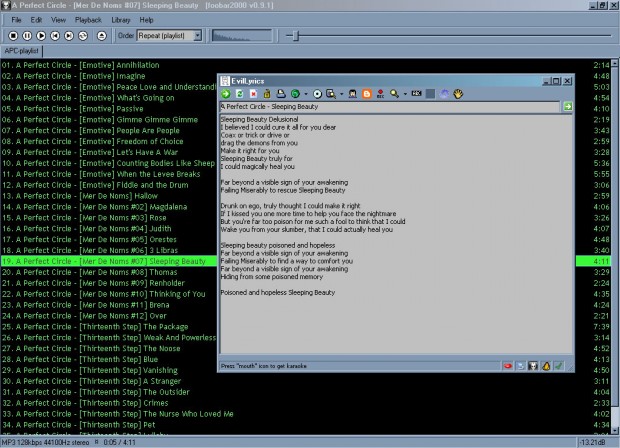Viewport: 620px width, 448px height.
Task: Click the green go arrow beside the song field
Action: tap(568, 106)
